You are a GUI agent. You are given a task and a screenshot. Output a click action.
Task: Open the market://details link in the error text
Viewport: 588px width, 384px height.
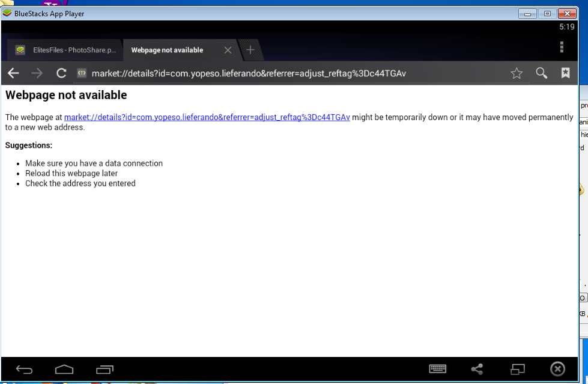(x=207, y=117)
